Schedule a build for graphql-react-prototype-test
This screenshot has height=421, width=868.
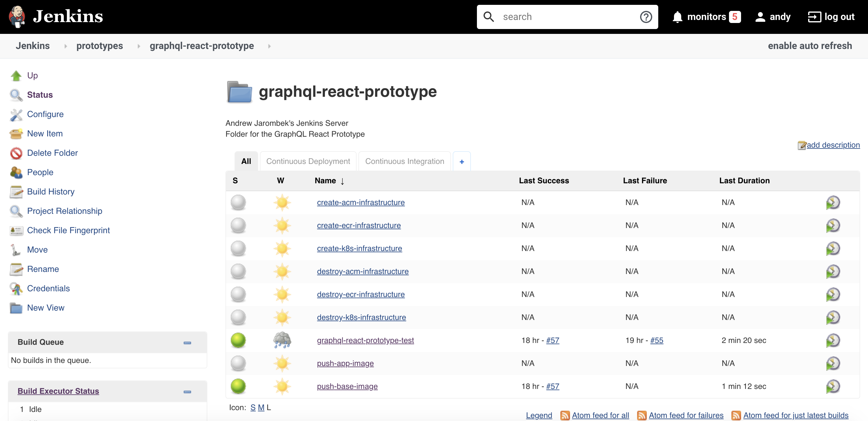833,341
